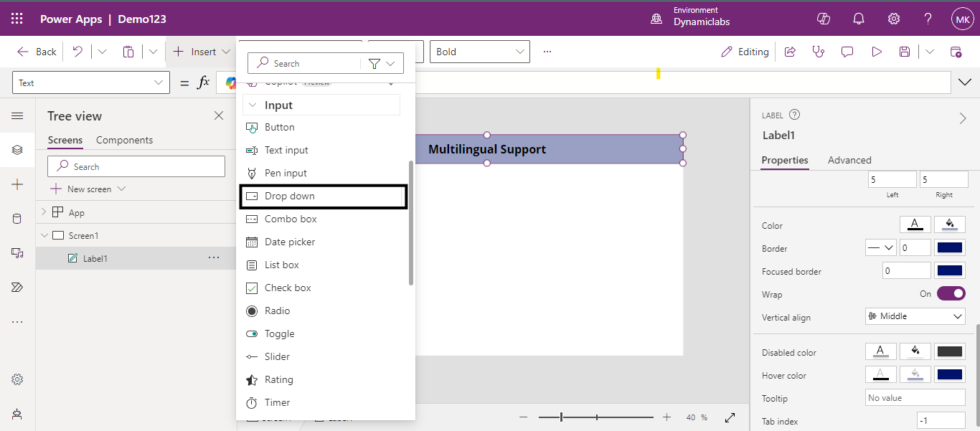Toggle the Wrap switch off
This screenshot has width=980, height=431.
click(x=951, y=293)
